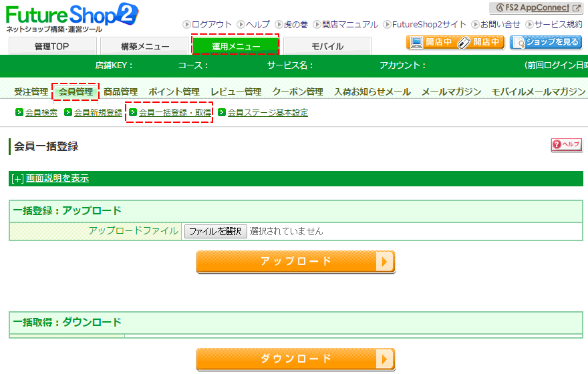
Task: Click green arrow icon beside 会員ステージ基本設定
Action: click(x=222, y=112)
